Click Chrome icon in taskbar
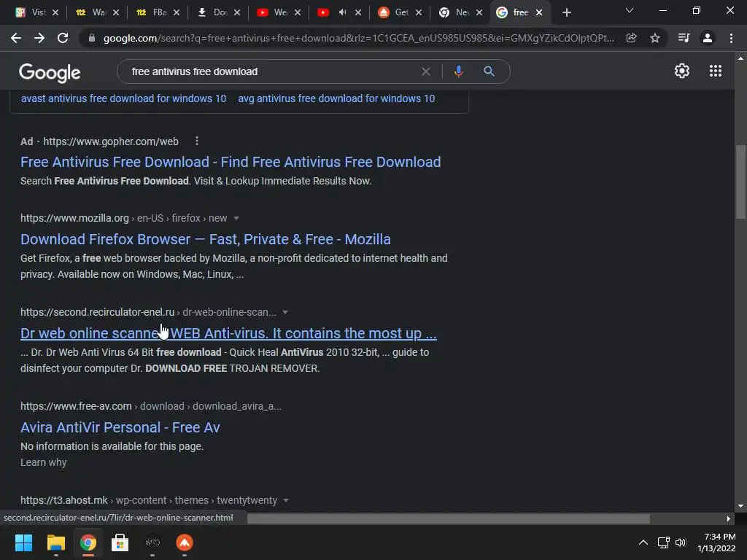Image resolution: width=747 pixels, height=560 pixels. coord(88,542)
